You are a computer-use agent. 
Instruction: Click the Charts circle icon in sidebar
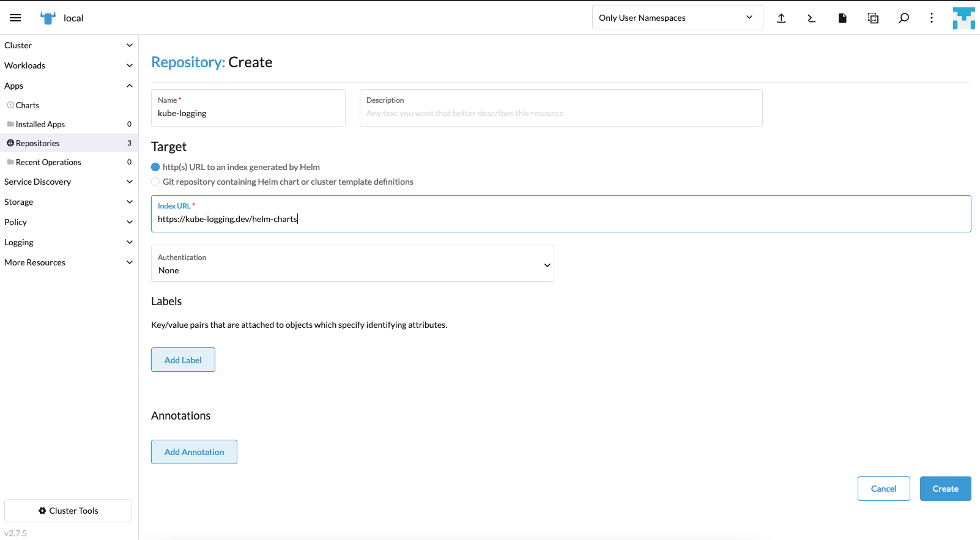click(x=10, y=105)
